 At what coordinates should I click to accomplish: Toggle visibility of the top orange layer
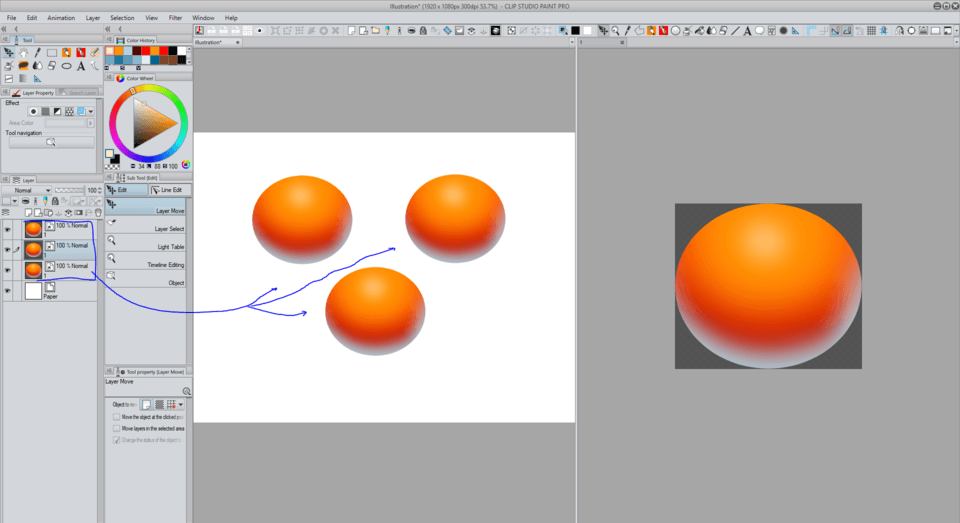[x=7, y=230]
